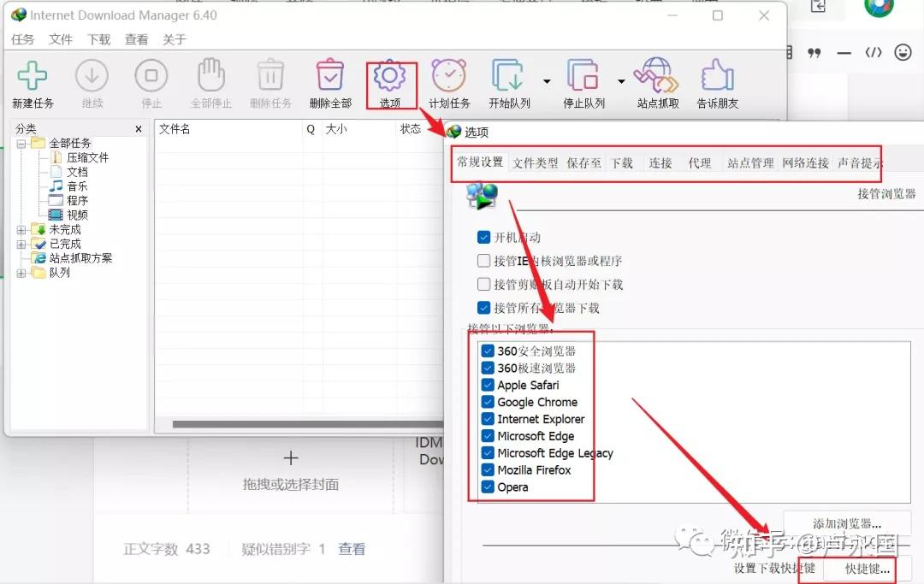This screenshot has height=584, width=924.
Task: Expand the 未完成 category in sidebar tree
Action: pos(21,229)
